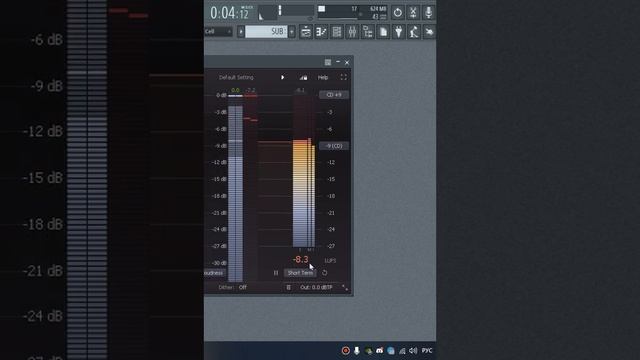Open the SUB pattern selector
The width and height of the screenshot is (640, 360).
click(267, 32)
